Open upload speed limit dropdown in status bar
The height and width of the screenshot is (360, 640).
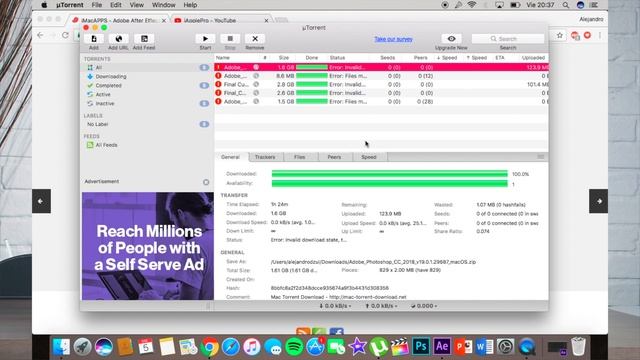tap(381, 306)
